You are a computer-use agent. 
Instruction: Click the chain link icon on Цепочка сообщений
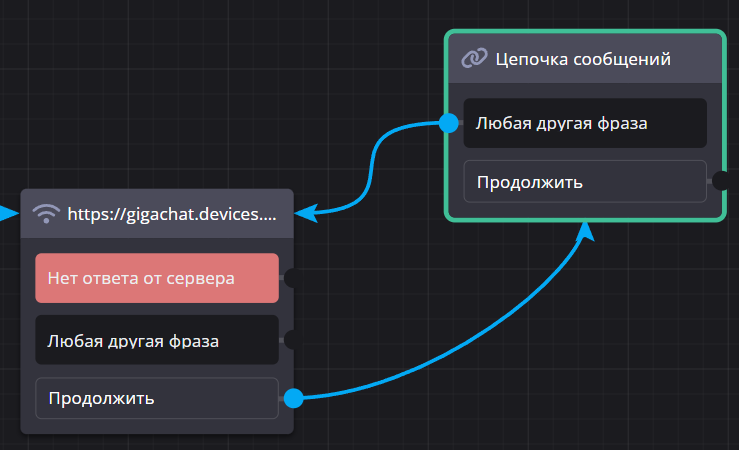(x=474, y=59)
